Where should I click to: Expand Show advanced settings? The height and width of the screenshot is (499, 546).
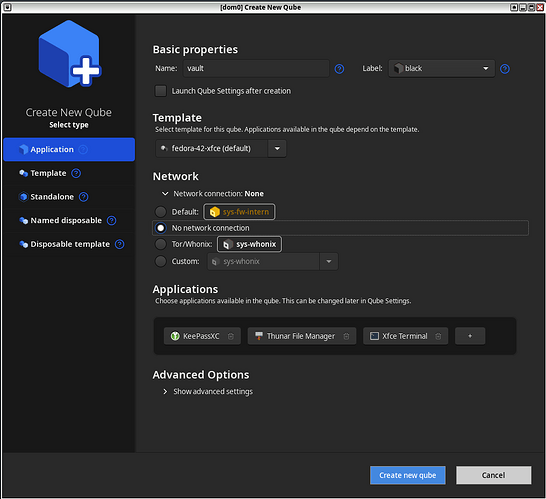click(x=165, y=392)
